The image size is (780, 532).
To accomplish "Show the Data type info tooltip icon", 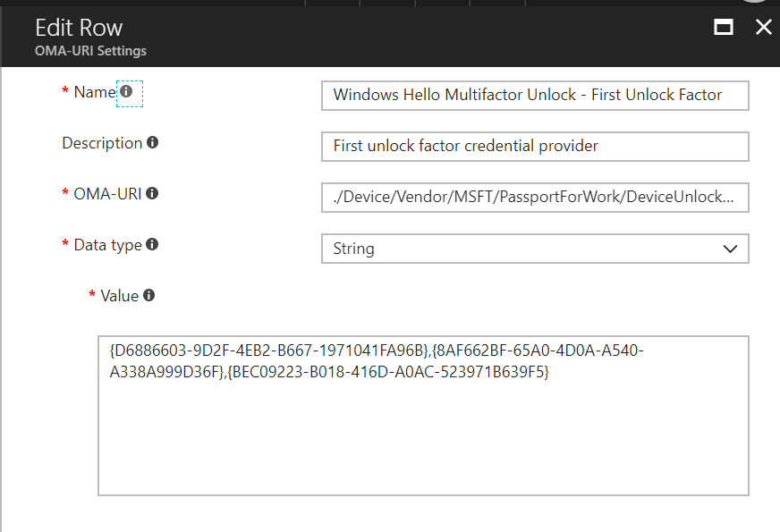I will [x=152, y=244].
